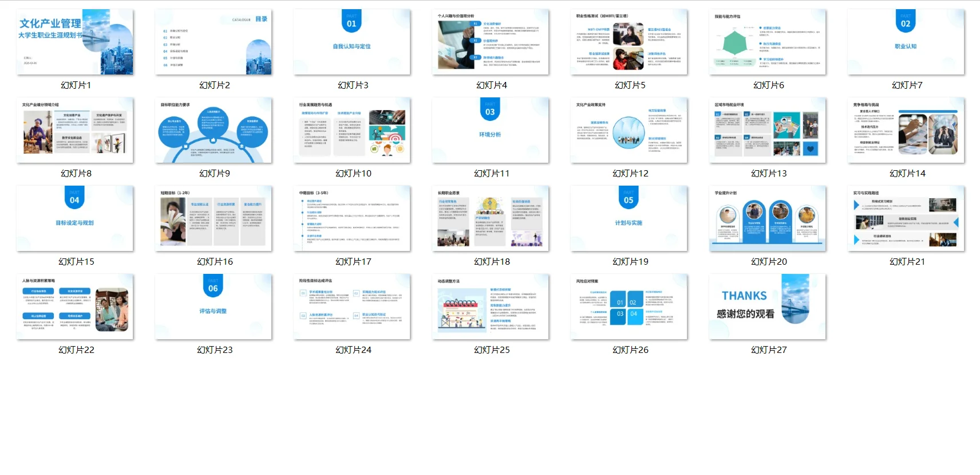
Task: Pick the 幻灯片13 label
Action: click(769, 174)
